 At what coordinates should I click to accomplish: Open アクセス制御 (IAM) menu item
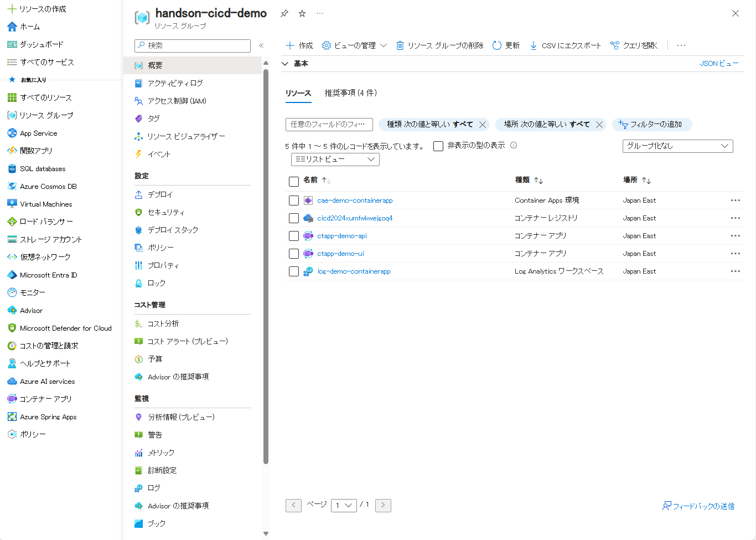click(x=177, y=101)
